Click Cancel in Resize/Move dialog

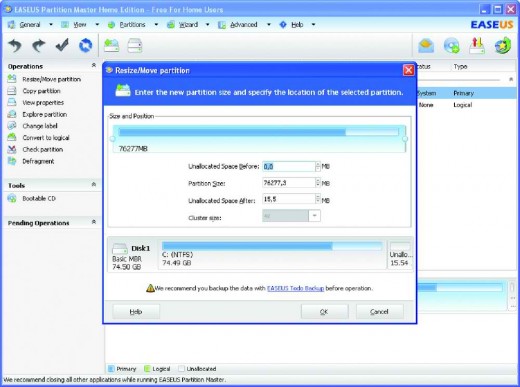point(379,312)
